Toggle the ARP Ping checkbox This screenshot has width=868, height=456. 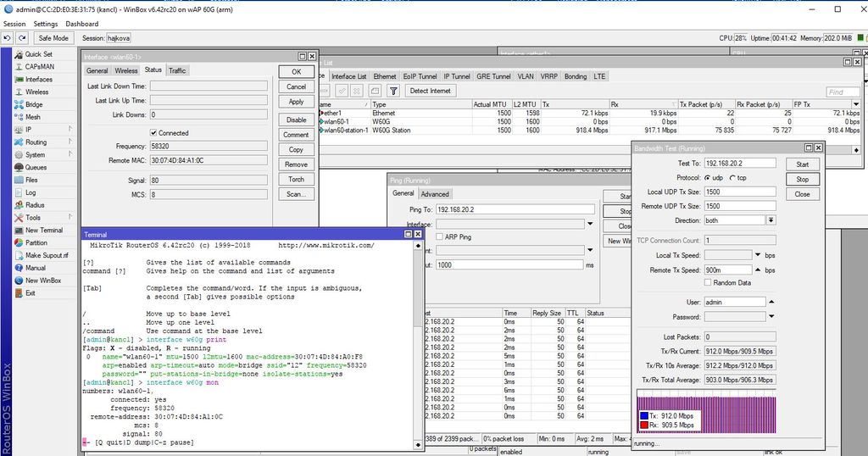440,236
